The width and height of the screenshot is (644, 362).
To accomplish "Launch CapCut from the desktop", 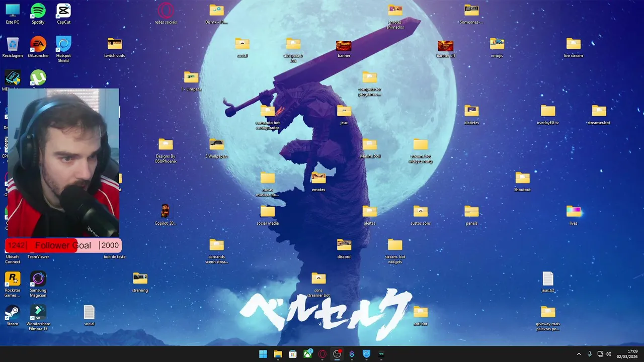I will (x=63, y=14).
